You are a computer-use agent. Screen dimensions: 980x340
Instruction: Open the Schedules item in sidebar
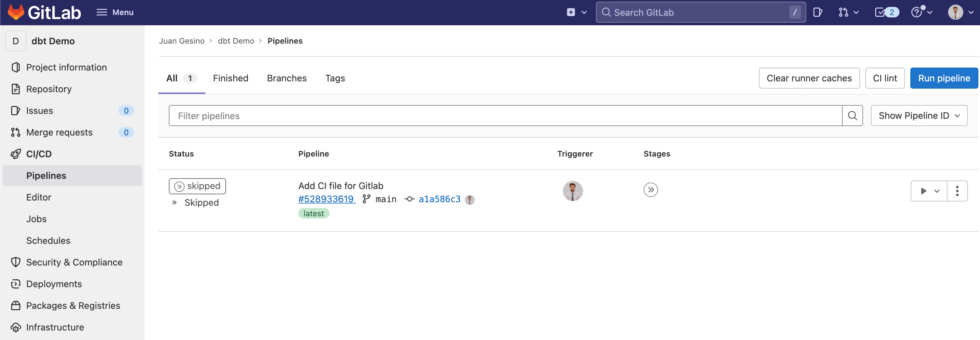tap(48, 241)
